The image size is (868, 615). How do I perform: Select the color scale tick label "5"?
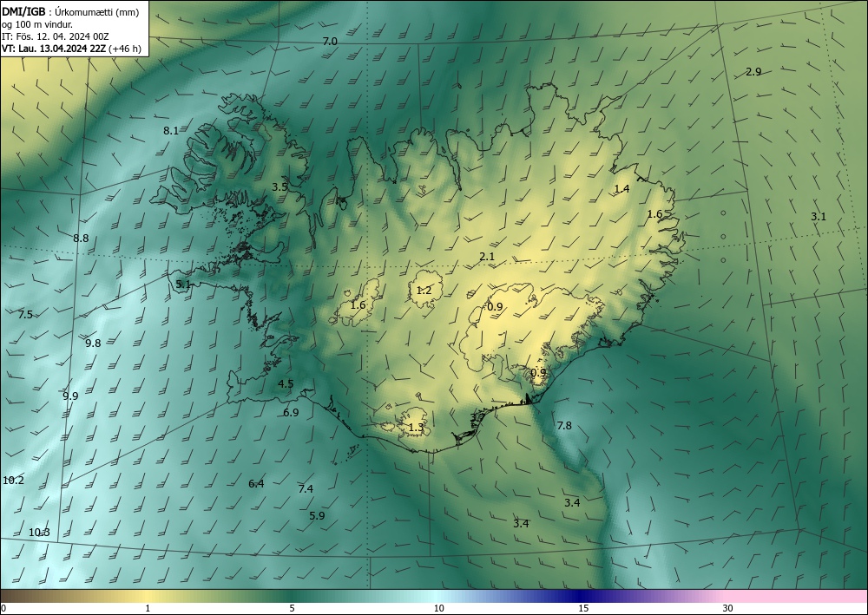292,609
